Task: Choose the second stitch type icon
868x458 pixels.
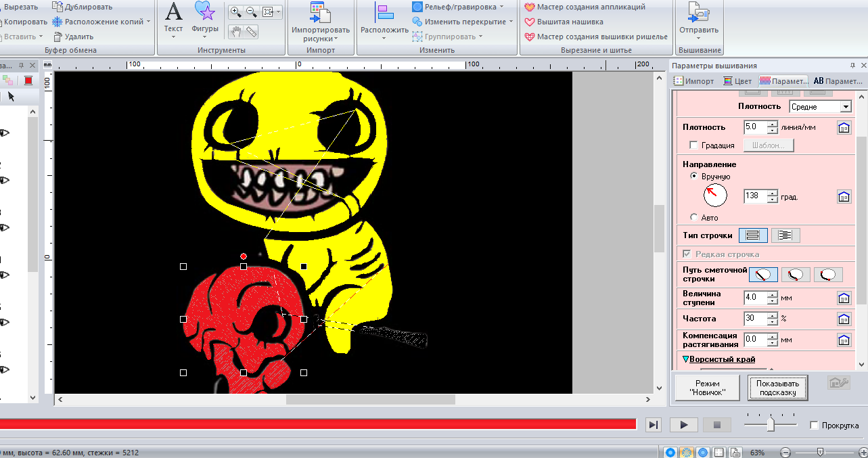Action: 785,235
